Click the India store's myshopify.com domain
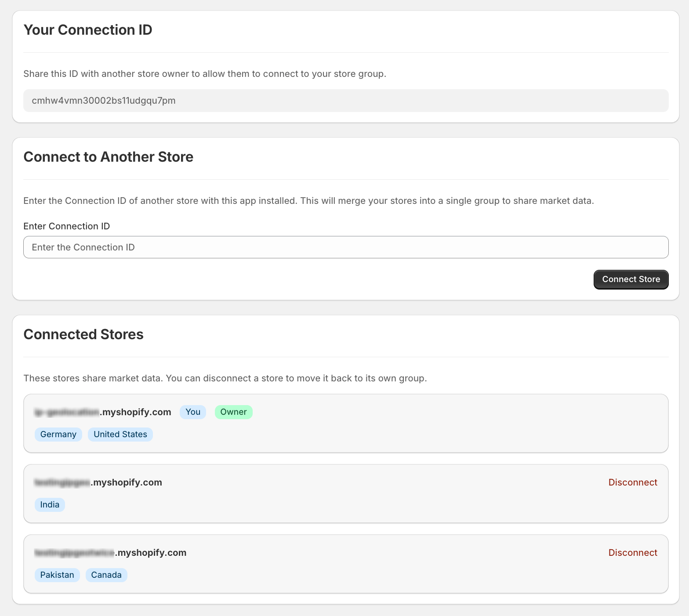This screenshot has height=616, width=689. click(98, 482)
